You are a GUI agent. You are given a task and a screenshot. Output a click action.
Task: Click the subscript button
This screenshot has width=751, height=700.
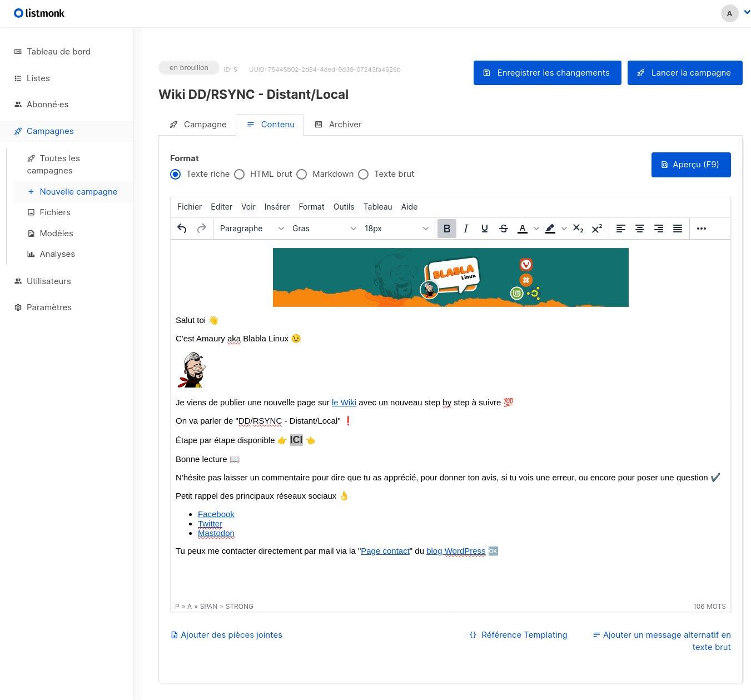[578, 229]
